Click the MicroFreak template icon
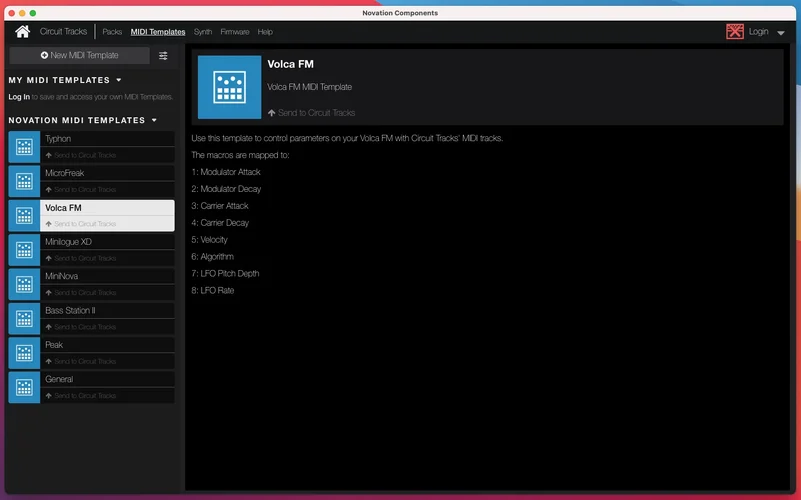The image size is (801, 500). coord(24,181)
